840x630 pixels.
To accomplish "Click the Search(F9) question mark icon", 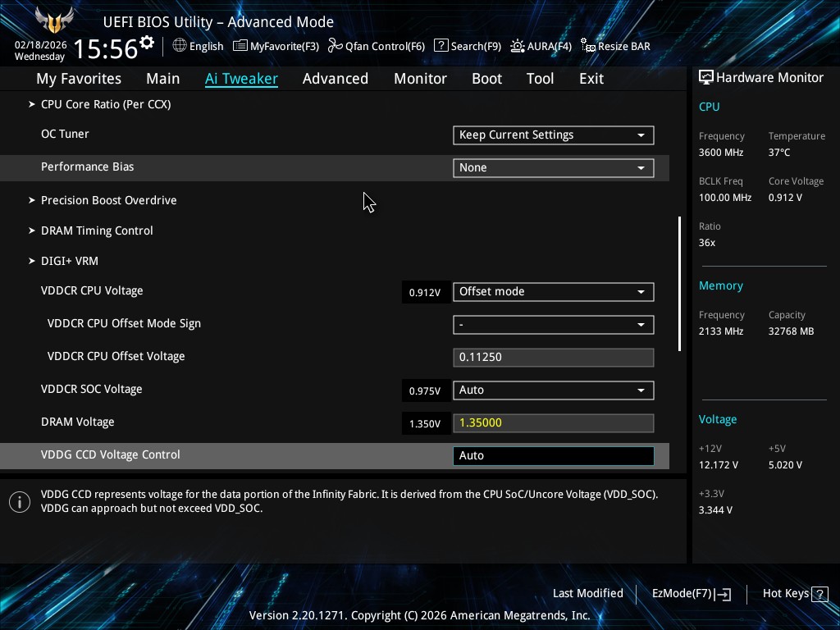I will [441, 46].
